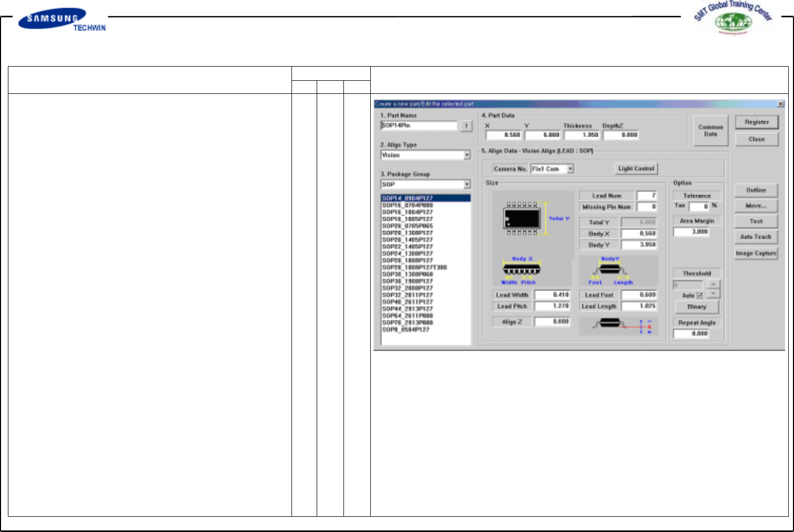Open the Align Type dropdown showing Vision

pyautogui.click(x=467, y=155)
